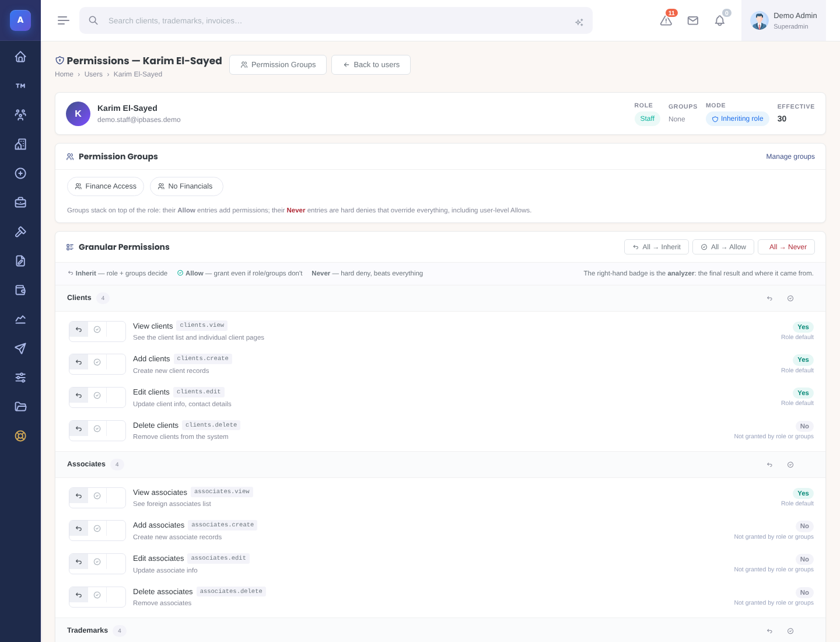Click the Back to users button
Screen dimensions: 840x642
point(371,65)
